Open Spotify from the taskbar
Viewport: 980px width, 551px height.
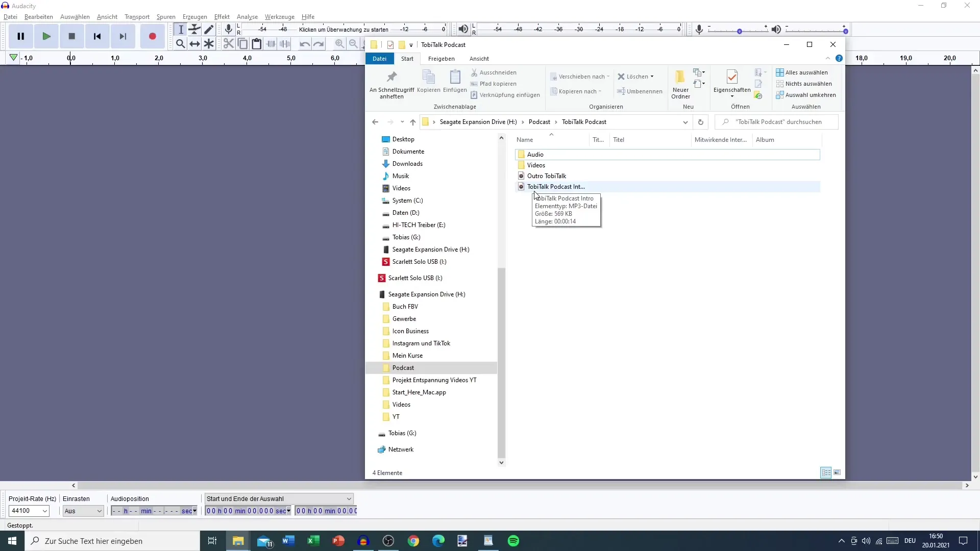click(513, 541)
